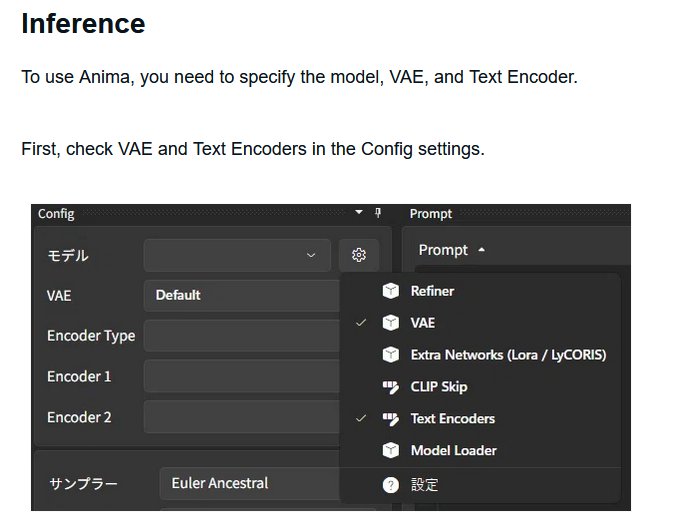Select the Text Encoders menu entry
This screenshot has height=523, width=677.
click(x=480, y=418)
